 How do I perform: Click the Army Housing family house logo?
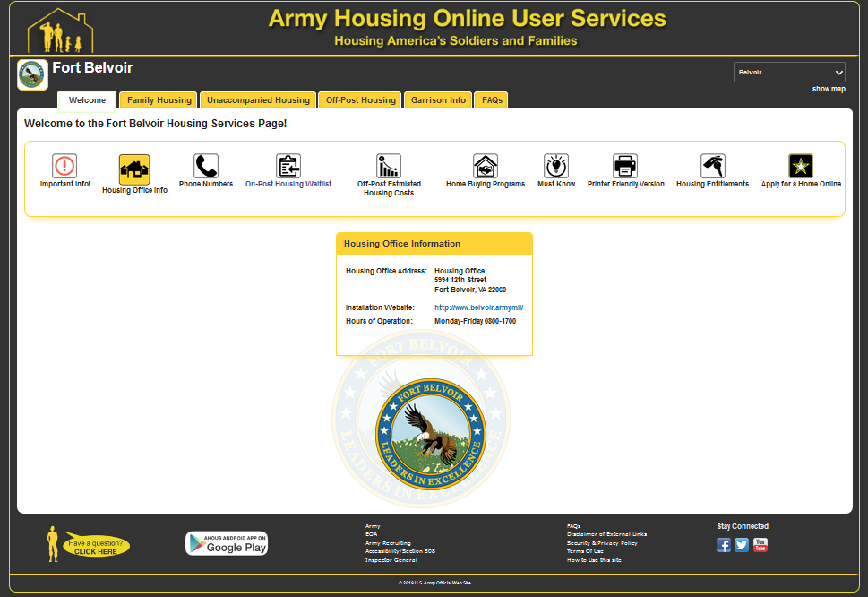[x=60, y=30]
